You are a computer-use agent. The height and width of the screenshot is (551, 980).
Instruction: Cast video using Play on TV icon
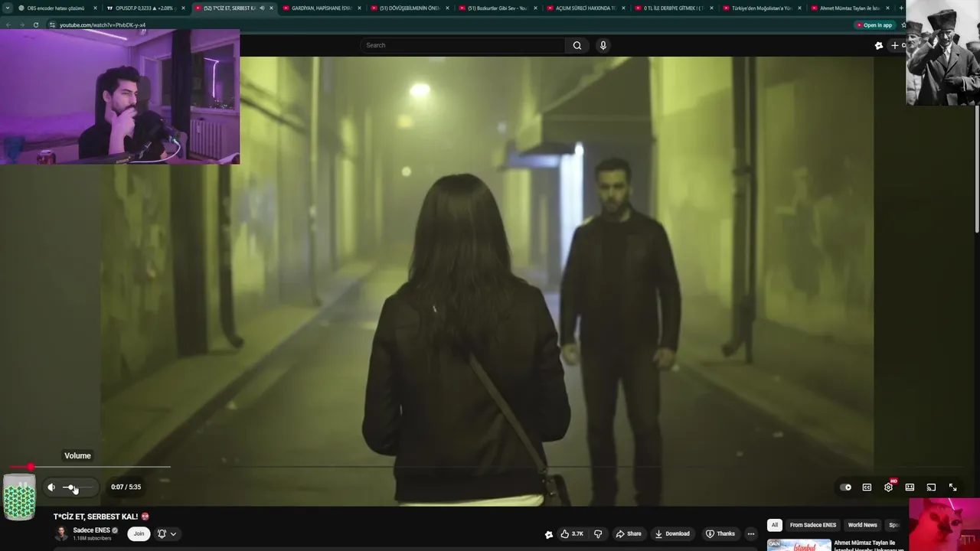(x=931, y=487)
